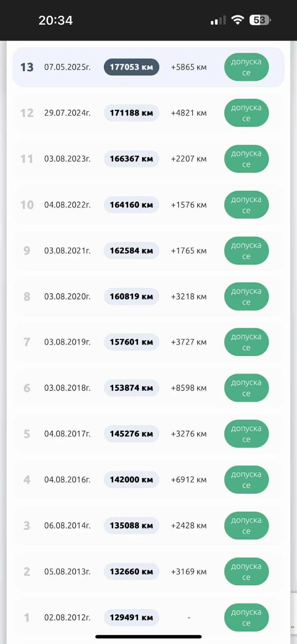Tap the 177053 км mileage badge
Image resolution: width=297 pixels, height=644 pixels.
[x=131, y=67]
